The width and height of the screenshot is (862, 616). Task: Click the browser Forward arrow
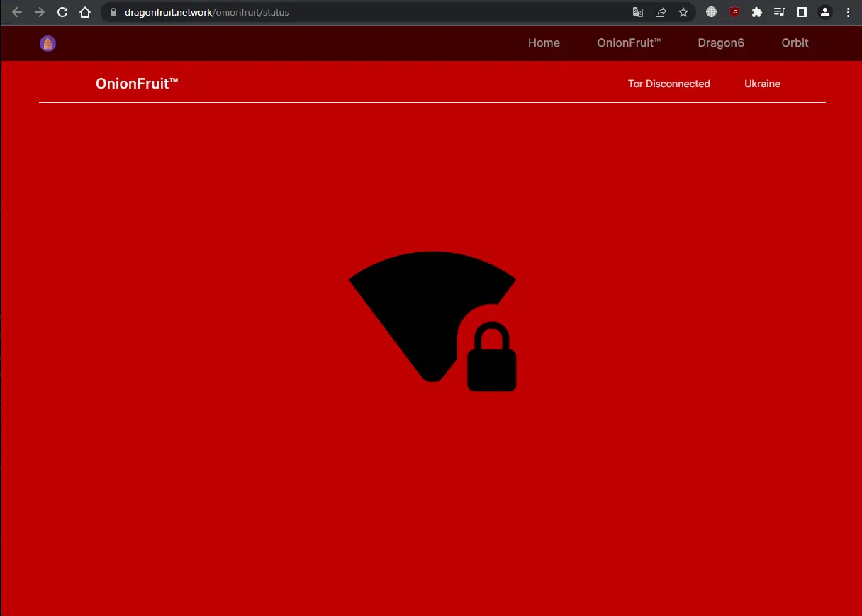pos(40,12)
